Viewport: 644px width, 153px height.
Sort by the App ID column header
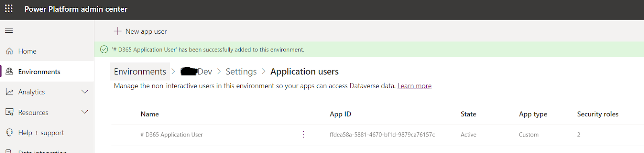(341, 114)
